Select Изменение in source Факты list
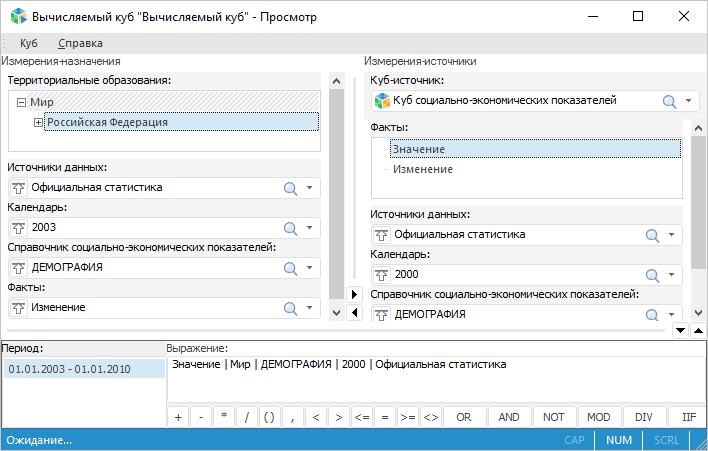708x451 pixels. [x=422, y=169]
